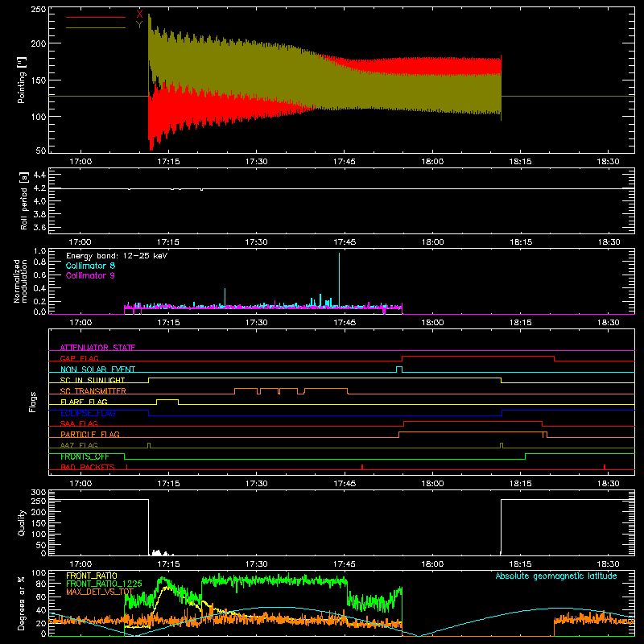Click the 18:00 label under modulation plot

(432, 323)
